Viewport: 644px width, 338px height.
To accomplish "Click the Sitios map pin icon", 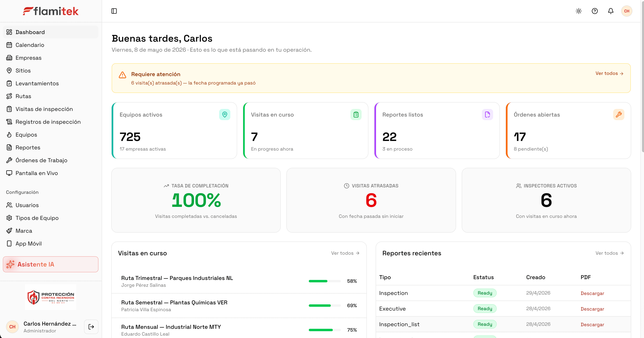I will (9, 70).
